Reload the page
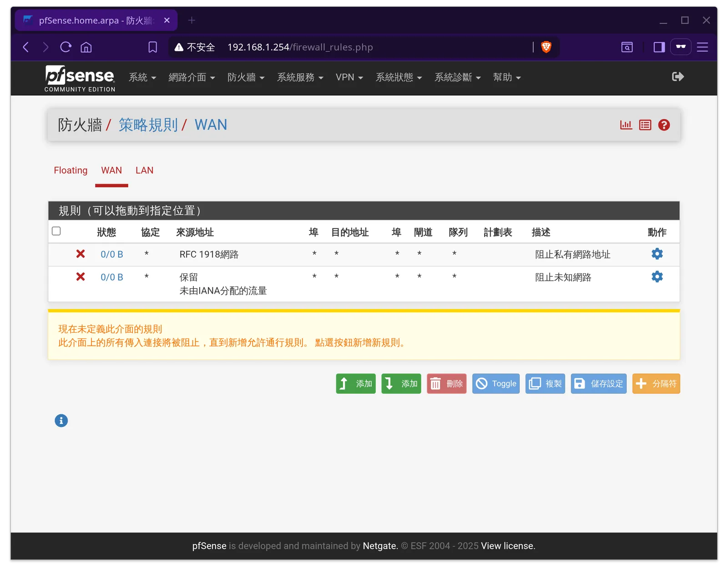 tap(66, 47)
